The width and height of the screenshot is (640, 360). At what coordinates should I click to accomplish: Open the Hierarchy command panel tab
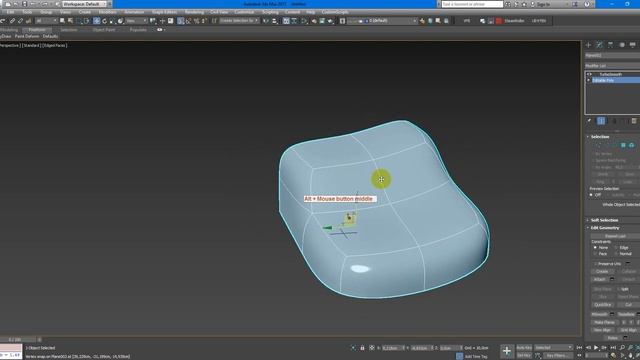pos(610,45)
